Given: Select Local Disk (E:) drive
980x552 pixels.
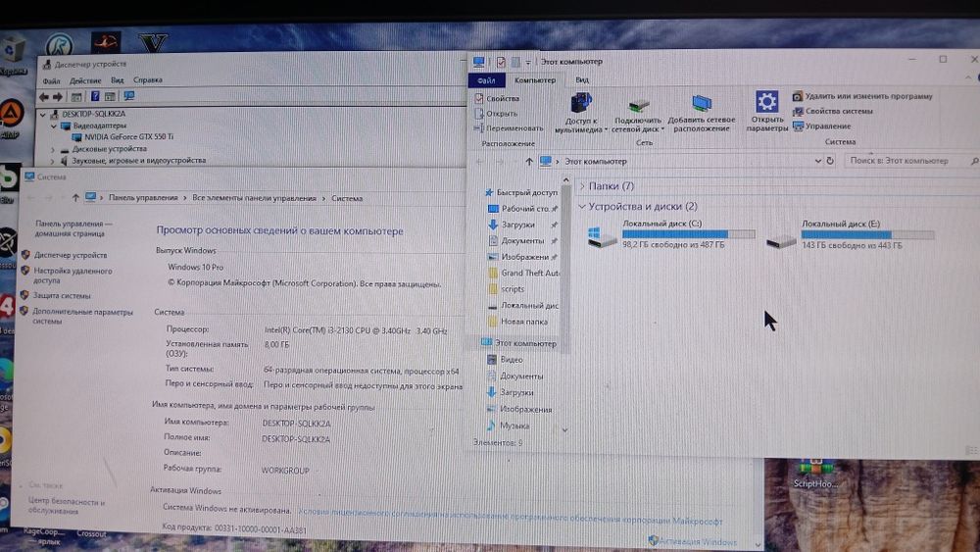Looking at the screenshot, I should pos(852,234).
